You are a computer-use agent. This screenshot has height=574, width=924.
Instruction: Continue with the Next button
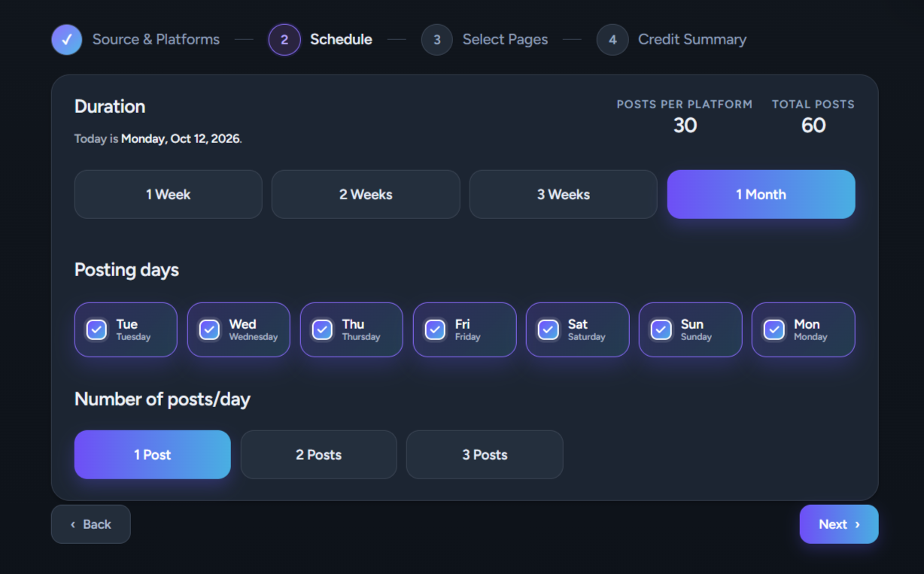click(839, 524)
